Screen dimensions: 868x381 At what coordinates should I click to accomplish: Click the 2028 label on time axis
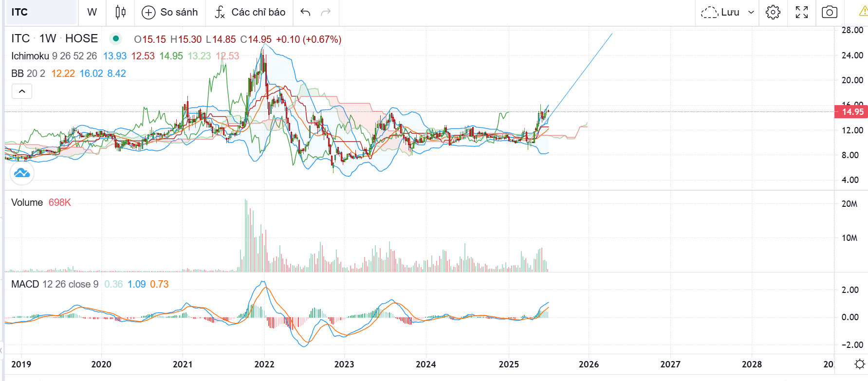pos(752,364)
